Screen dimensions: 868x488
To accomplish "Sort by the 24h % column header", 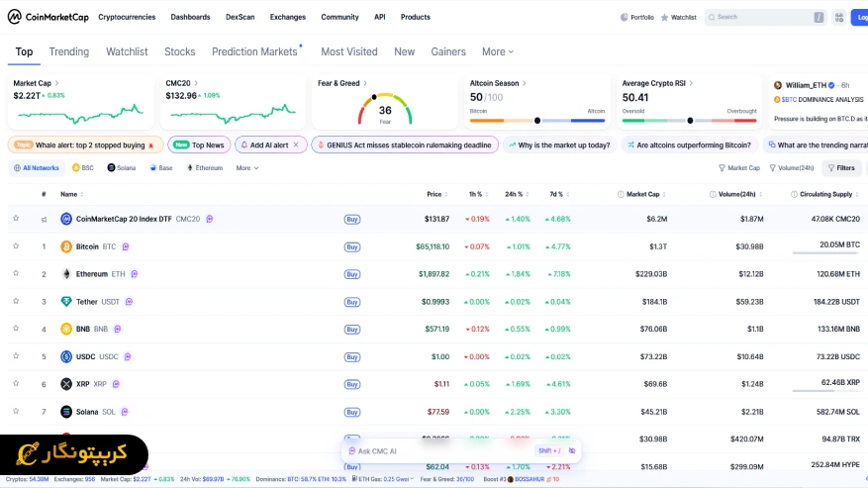I will pyautogui.click(x=517, y=194).
